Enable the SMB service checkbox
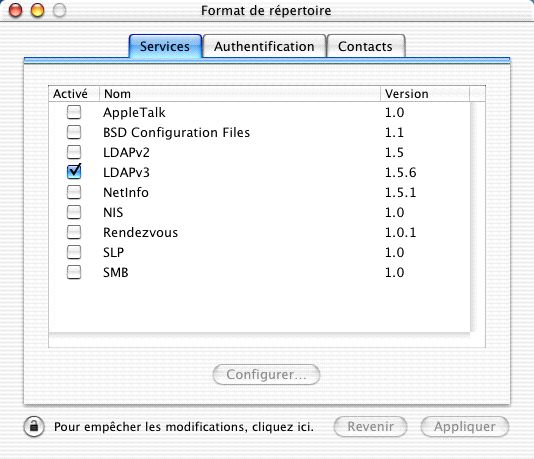Screen dimensions: 534x459 [74, 272]
